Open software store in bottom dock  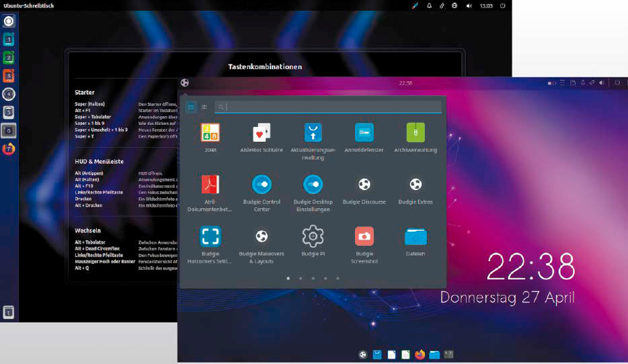pos(377,355)
